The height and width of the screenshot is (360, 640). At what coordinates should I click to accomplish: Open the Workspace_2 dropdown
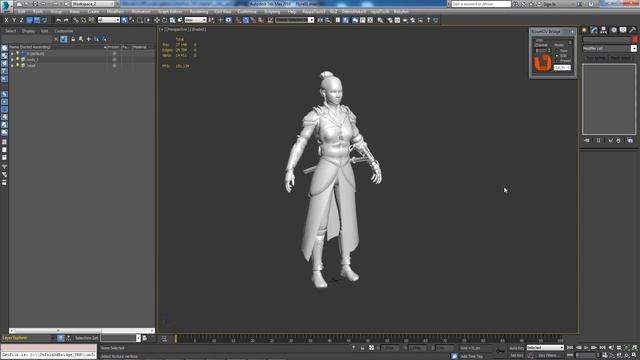coord(93,4)
